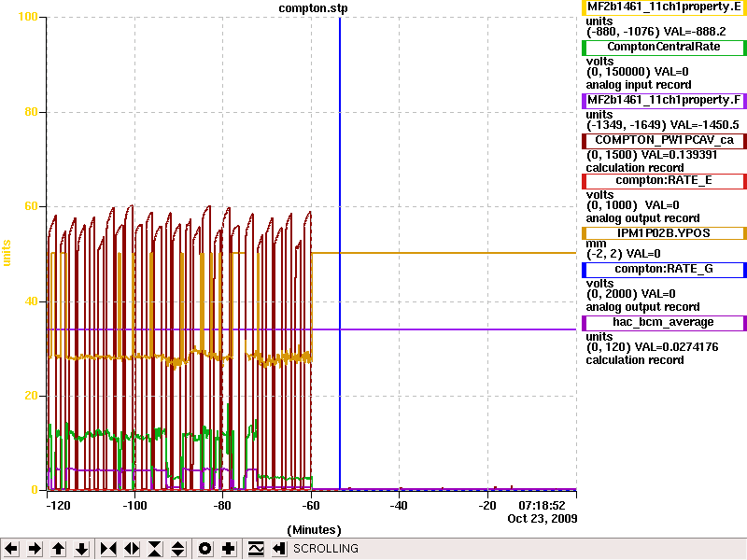
Task: Shift the graph down with the down arrow
Action: pos(81,549)
